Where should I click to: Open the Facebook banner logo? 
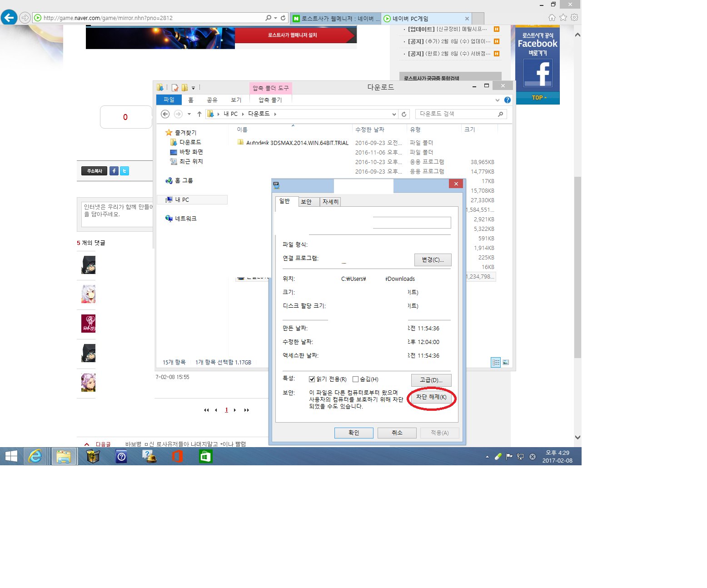coord(538,74)
